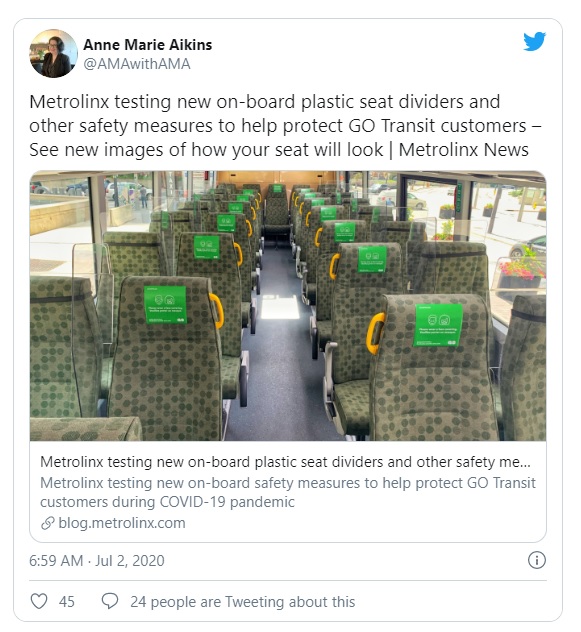Open the @AMAwithAMA handle
This screenshot has height=632, width=581.
(x=137, y=64)
